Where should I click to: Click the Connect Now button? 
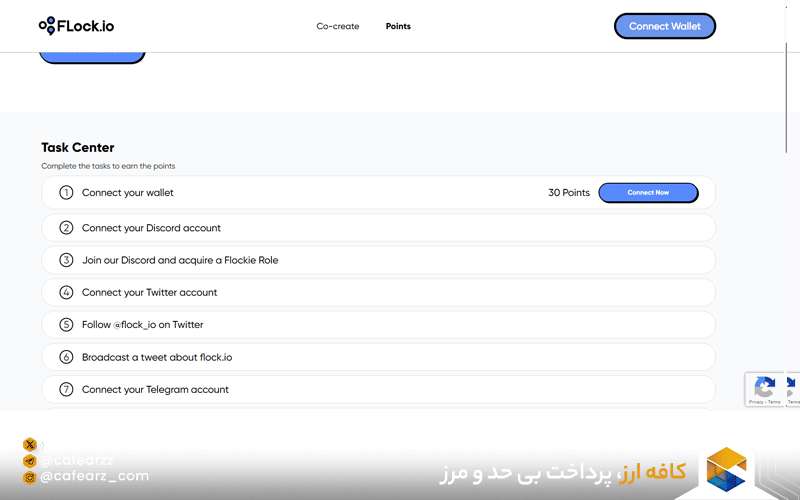tap(648, 192)
